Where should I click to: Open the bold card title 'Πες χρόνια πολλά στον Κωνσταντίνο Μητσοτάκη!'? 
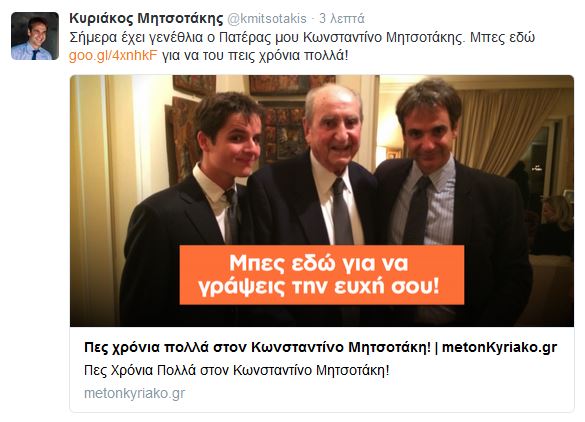[x=257, y=347]
